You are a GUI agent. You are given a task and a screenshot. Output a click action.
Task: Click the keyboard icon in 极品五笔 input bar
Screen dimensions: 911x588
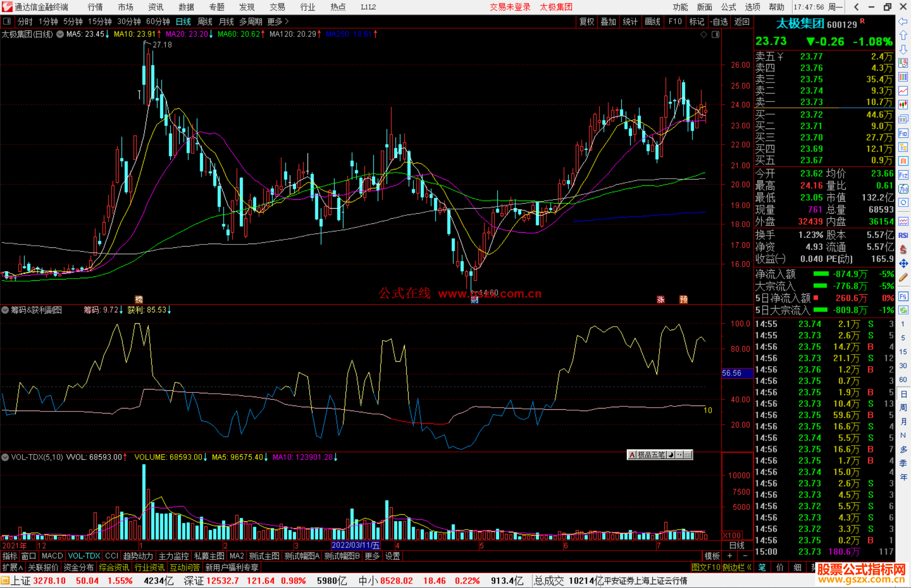pyautogui.click(x=688, y=455)
